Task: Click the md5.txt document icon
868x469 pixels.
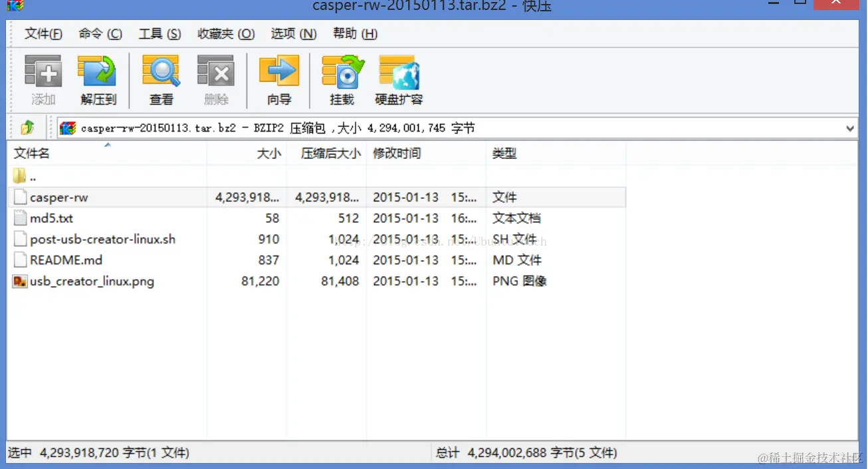Action: pos(20,218)
